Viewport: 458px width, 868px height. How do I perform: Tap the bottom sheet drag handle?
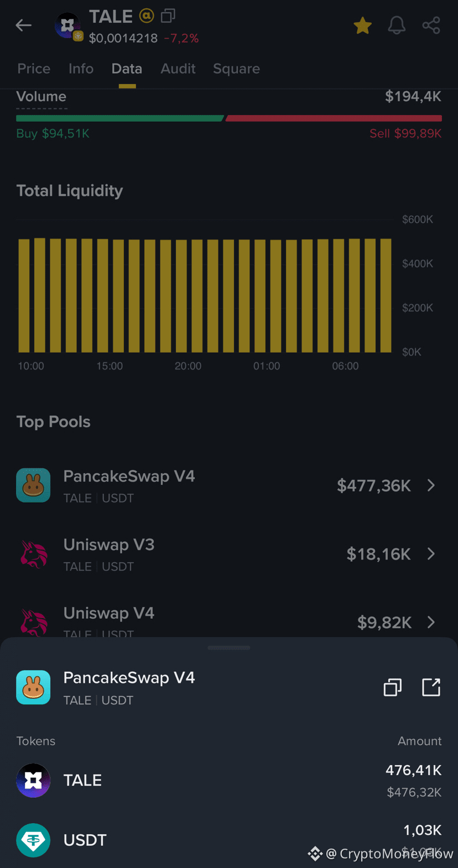pos(229,647)
